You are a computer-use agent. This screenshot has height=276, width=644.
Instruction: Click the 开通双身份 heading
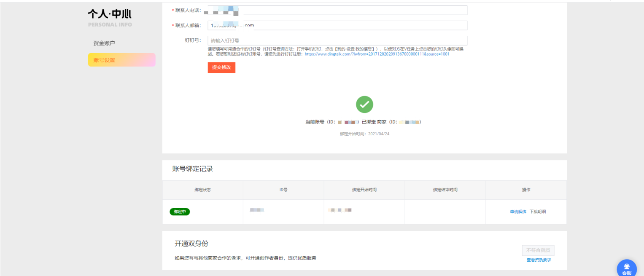click(191, 244)
